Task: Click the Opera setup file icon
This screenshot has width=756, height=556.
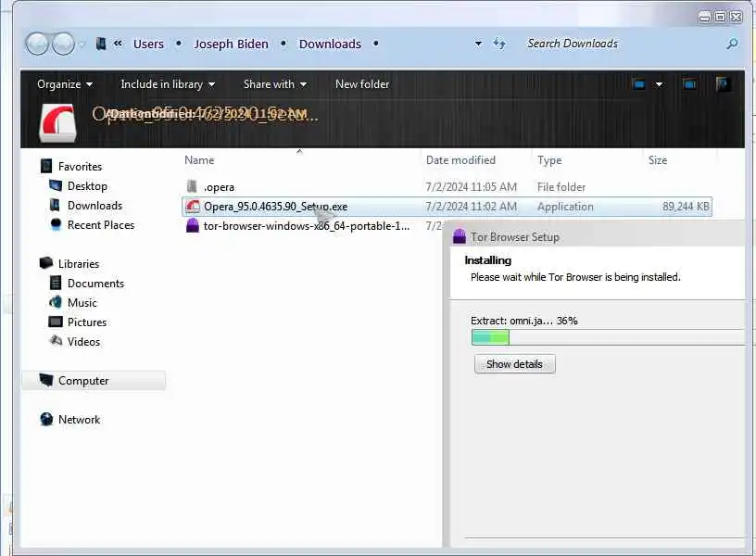Action: click(x=193, y=207)
